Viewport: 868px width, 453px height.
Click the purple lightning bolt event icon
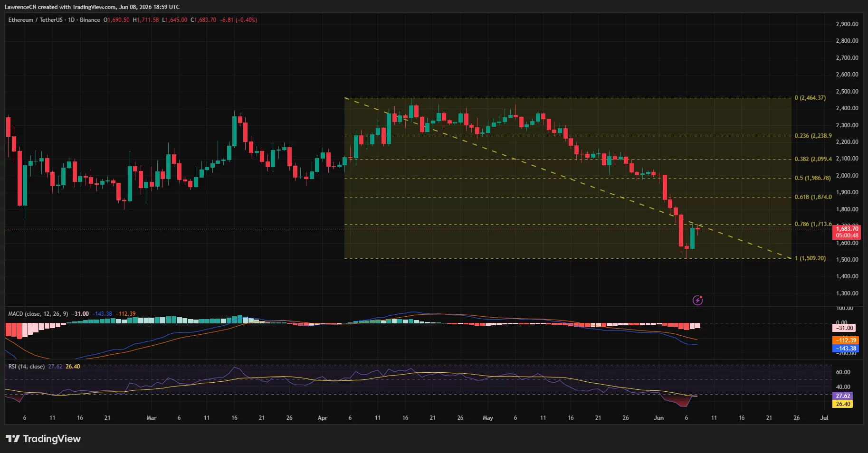pos(697,300)
